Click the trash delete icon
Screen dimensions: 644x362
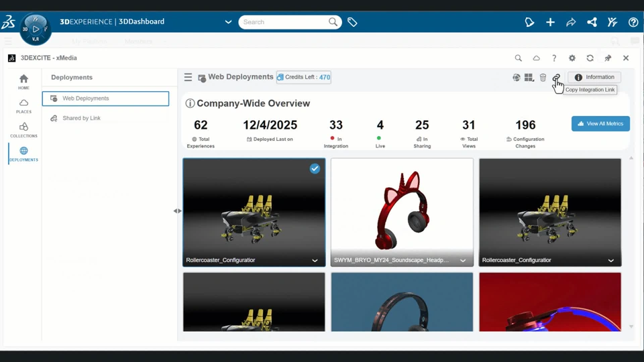point(543,78)
